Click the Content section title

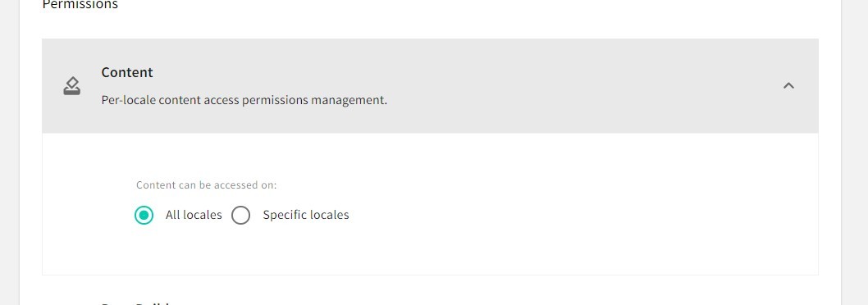click(x=127, y=72)
